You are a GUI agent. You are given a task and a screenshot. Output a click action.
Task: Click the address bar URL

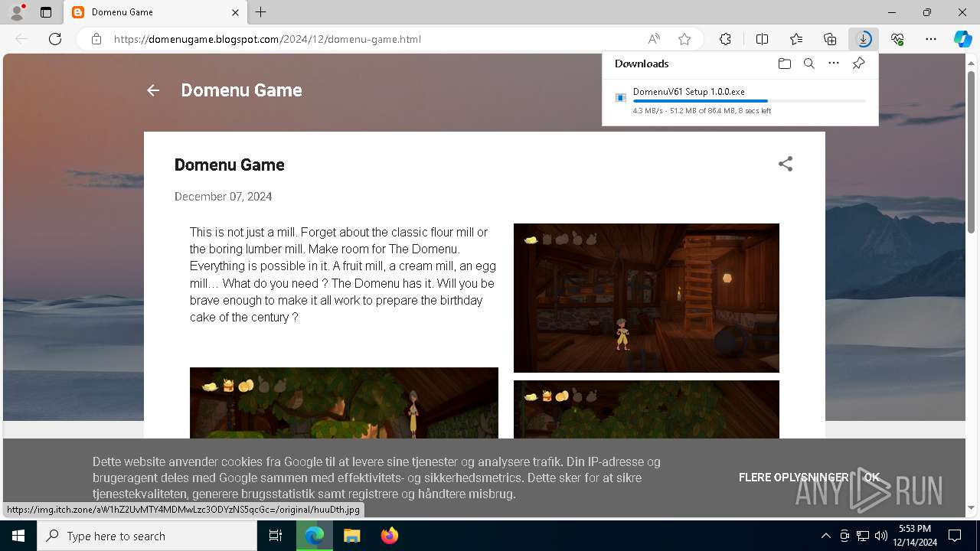[267, 39]
